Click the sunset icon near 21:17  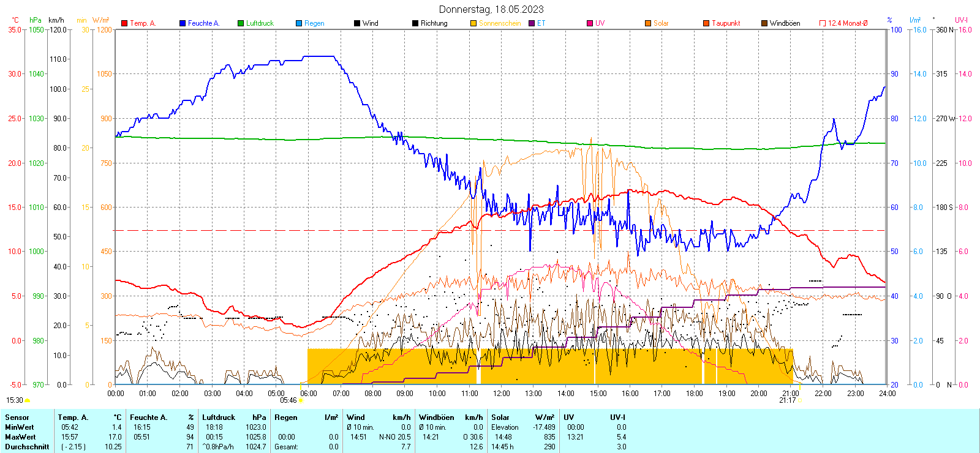coord(800,400)
